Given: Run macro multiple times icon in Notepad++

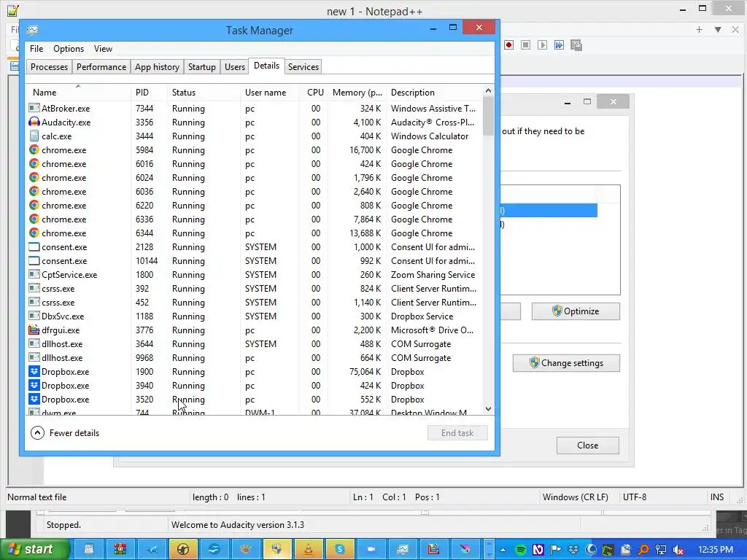Looking at the screenshot, I should pyautogui.click(x=559, y=44).
